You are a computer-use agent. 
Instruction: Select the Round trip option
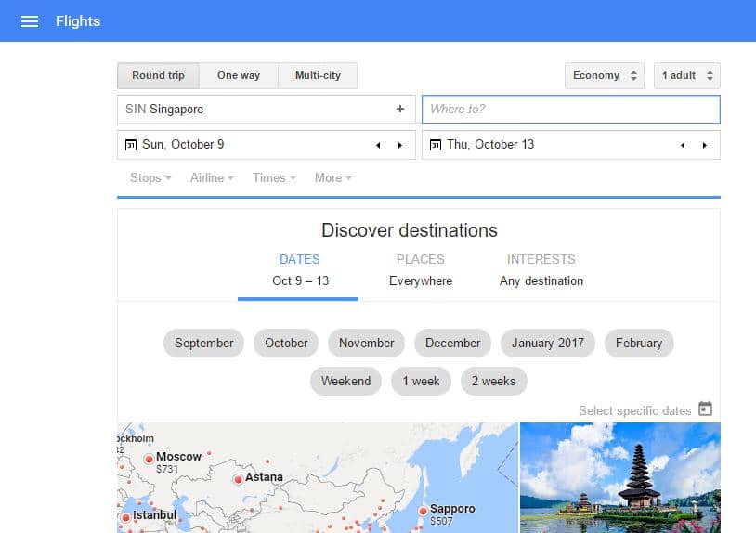pyautogui.click(x=158, y=75)
